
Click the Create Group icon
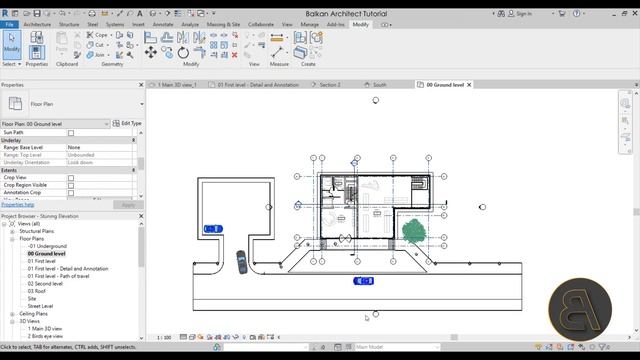coord(316,38)
